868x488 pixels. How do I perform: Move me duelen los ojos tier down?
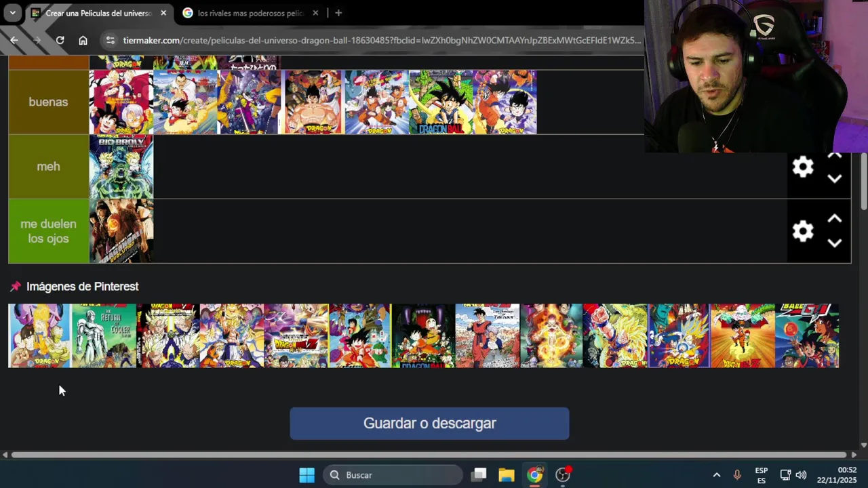pyautogui.click(x=835, y=243)
